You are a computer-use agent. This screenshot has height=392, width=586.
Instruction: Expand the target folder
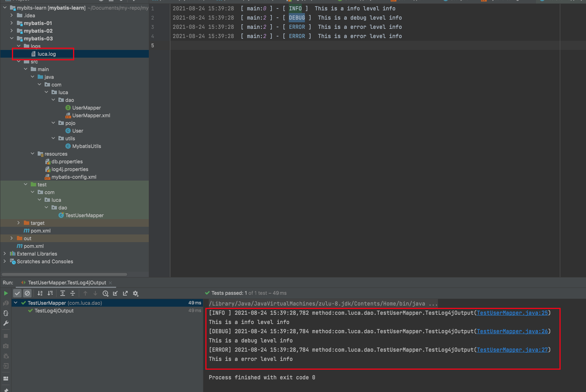pyautogui.click(x=18, y=223)
